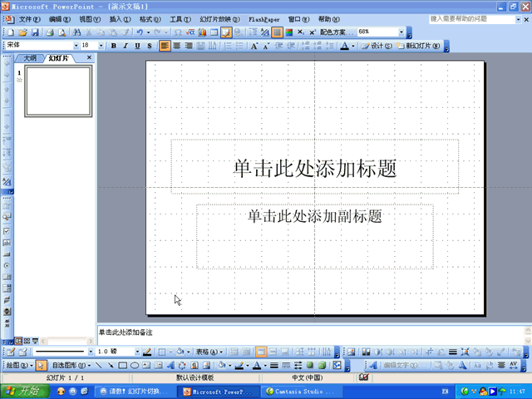Draw a line with the Line tool
Viewport: 532px width, 399px height.
(x=99, y=366)
